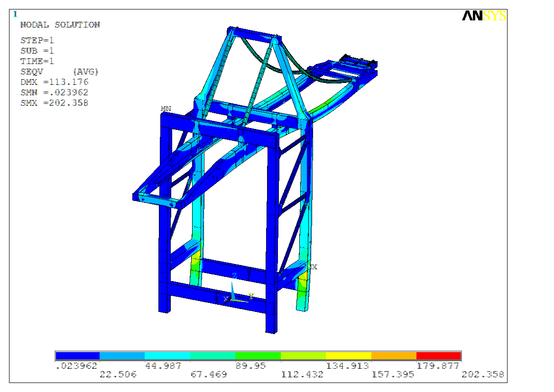This screenshot has width=554, height=392.
Task: Click the MX maximum stress marker
Action: 313,267
